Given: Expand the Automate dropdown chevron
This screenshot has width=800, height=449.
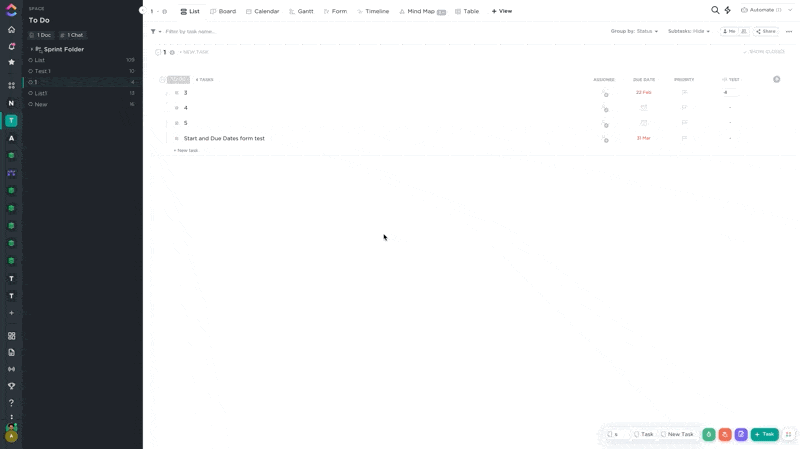Looking at the screenshot, I should tap(790, 10).
